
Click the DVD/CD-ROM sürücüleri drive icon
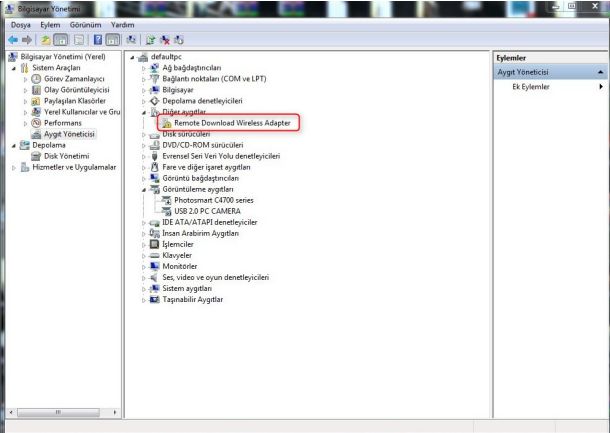154,145
